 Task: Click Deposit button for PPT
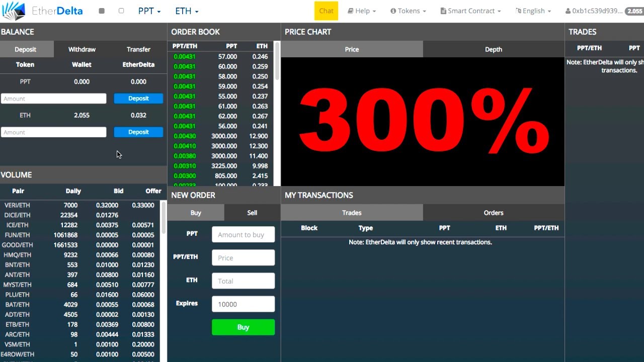click(138, 99)
